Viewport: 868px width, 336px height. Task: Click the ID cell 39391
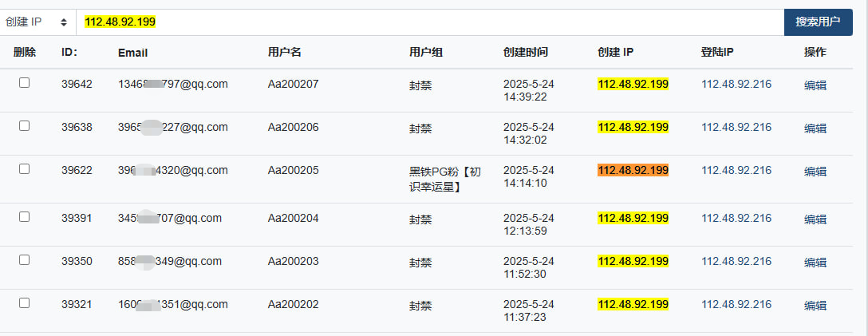tap(77, 218)
